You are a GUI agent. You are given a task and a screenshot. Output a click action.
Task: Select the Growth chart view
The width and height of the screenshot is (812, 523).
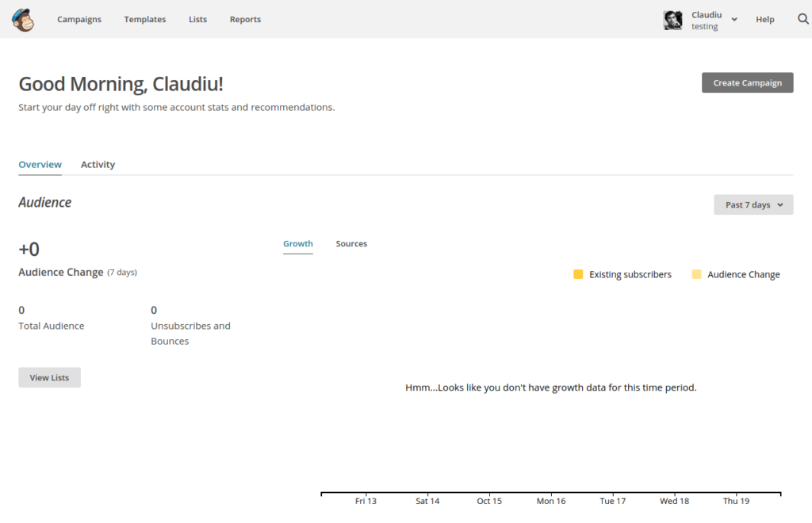[298, 244]
